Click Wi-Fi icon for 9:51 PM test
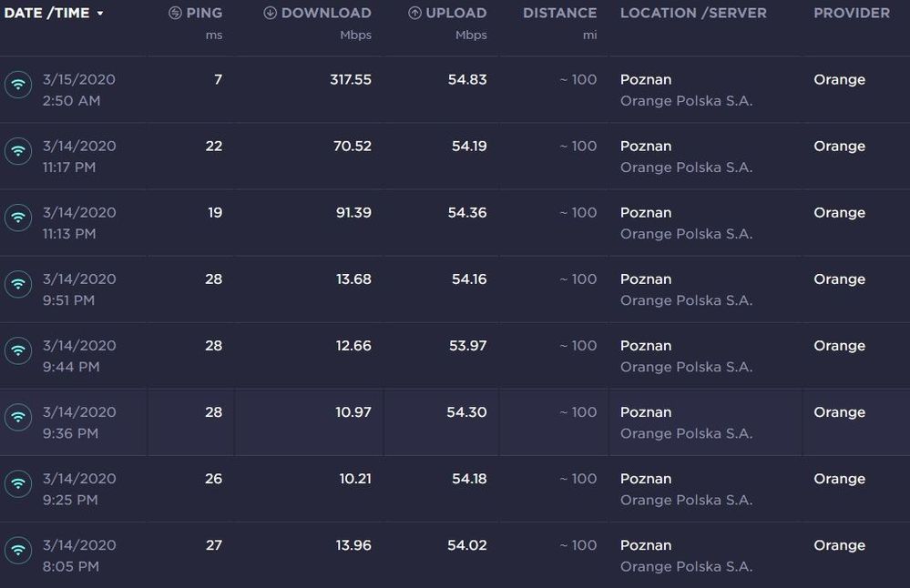 point(18,284)
